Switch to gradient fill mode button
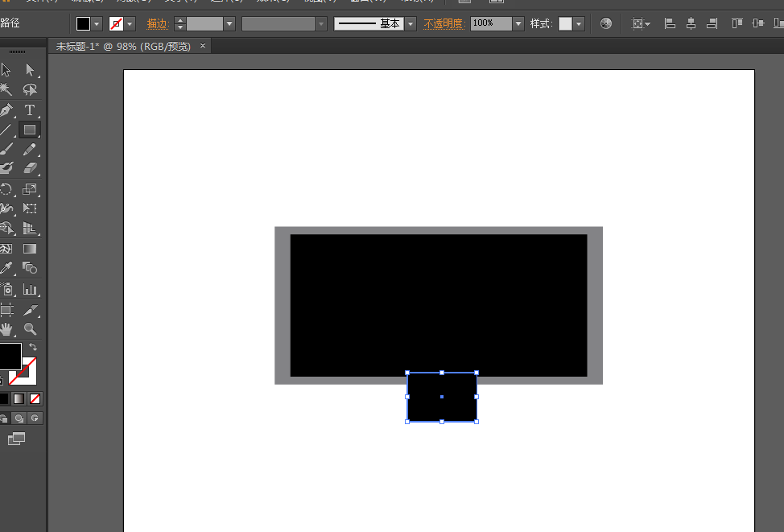 click(19, 398)
